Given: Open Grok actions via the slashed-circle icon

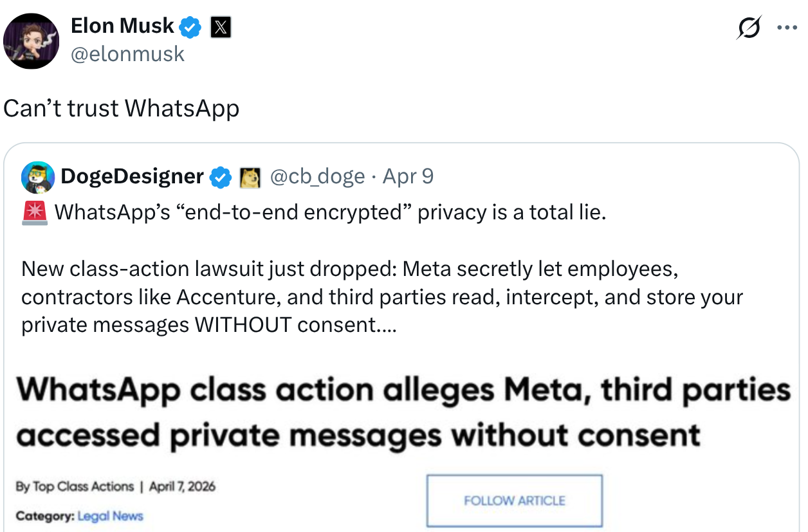Looking at the screenshot, I should pos(748,28).
